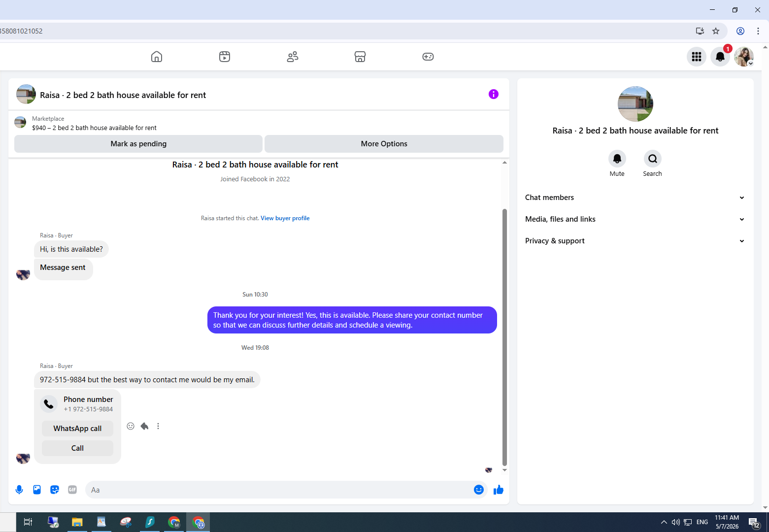The height and width of the screenshot is (532, 769).
Task: Open the Friends icon in top navigation
Action: click(293, 57)
